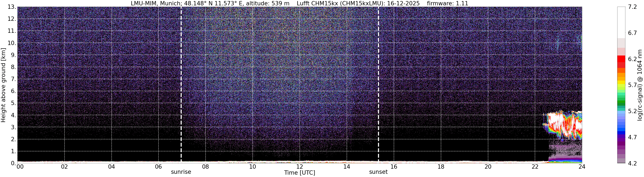This screenshot has width=644, height=177.
Task: Click the time axis tick '04'
Action: pos(112,167)
